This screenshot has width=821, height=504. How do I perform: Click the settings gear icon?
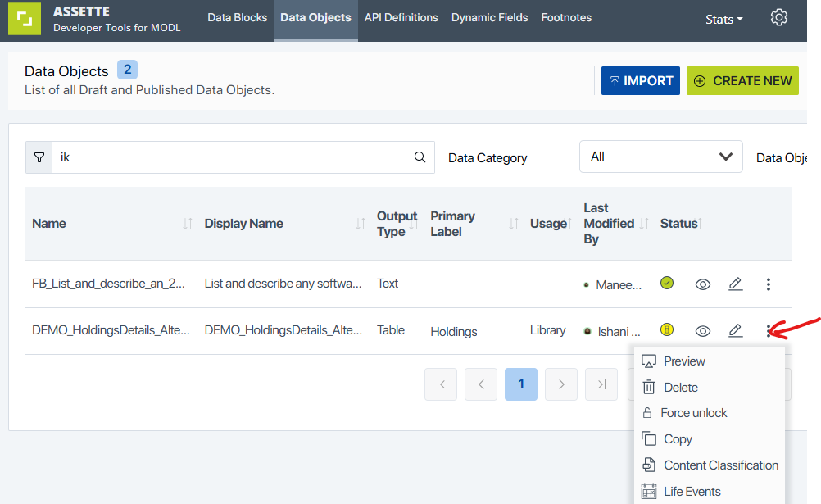[x=778, y=18]
